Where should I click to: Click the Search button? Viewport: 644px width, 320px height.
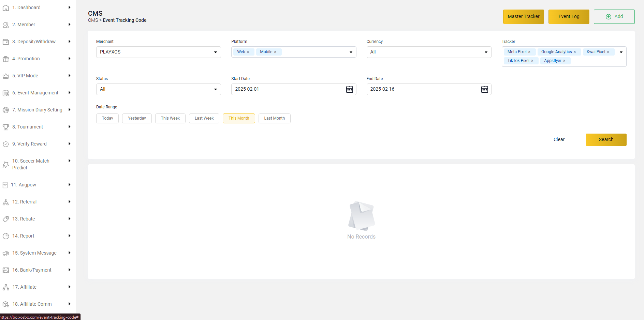click(606, 139)
